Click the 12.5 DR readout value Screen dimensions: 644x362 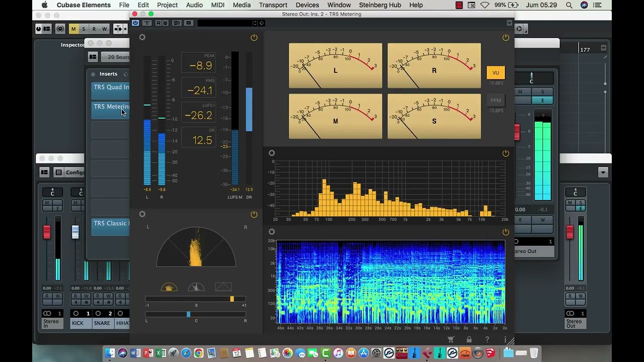(x=202, y=140)
